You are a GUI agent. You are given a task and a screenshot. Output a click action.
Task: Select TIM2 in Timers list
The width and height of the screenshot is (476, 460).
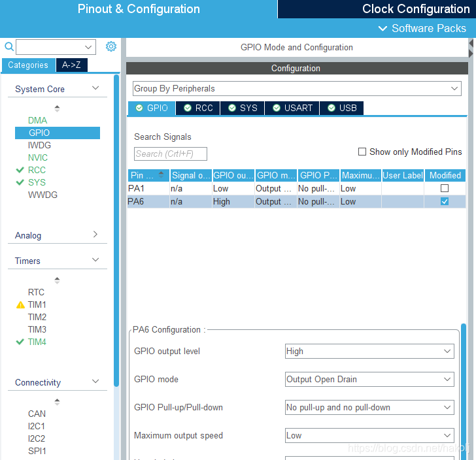point(37,317)
